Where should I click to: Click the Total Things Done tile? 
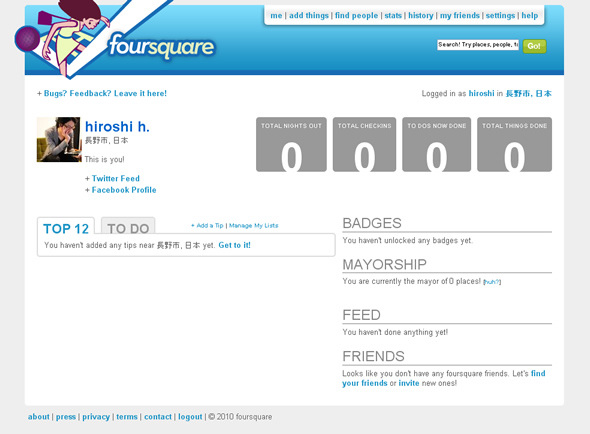[x=514, y=145]
